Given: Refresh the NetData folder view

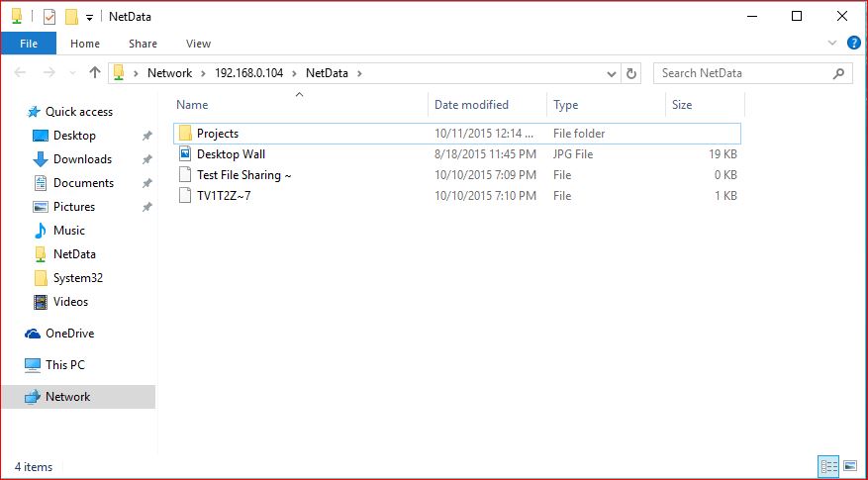Looking at the screenshot, I should tap(630, 73).
